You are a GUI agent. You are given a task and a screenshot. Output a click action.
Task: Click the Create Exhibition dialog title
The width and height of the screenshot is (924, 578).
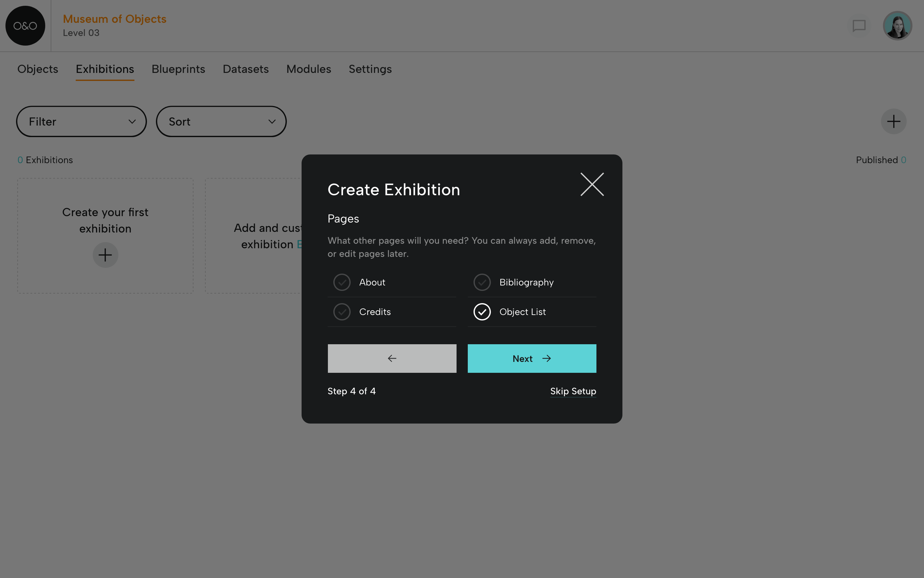[x=394, y=190]
